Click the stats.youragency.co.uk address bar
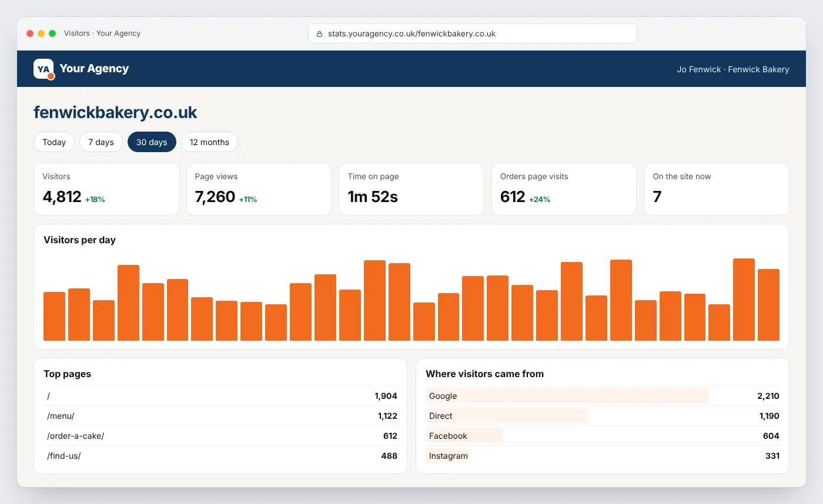Image resolution: width=823 pixels, height=504 pixels. [x=473, y=33]
